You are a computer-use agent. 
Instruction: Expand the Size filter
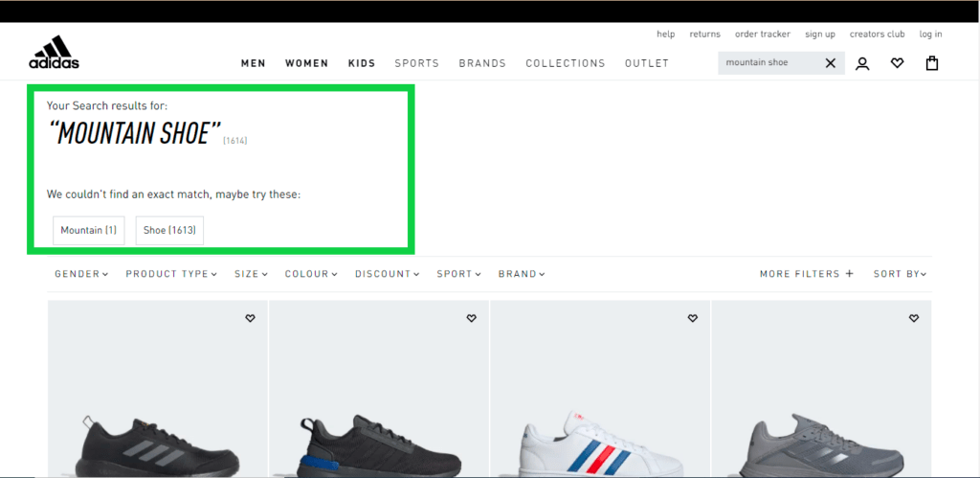[252, 274]
